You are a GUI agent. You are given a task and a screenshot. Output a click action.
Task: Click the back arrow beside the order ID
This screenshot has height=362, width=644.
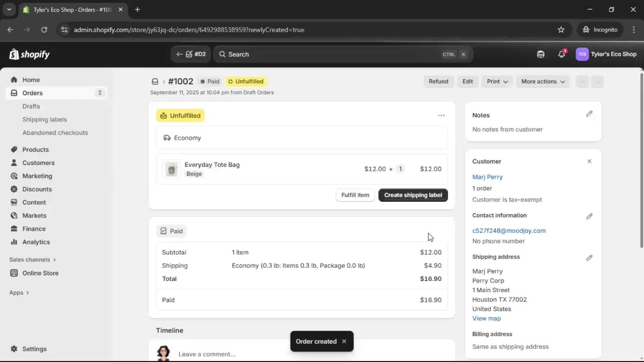(x=179, y=54)
